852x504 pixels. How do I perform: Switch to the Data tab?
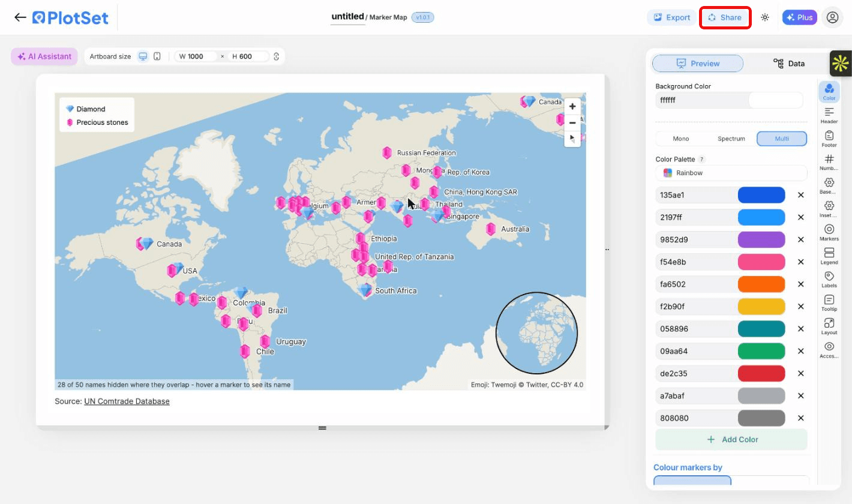[x=789, y=64]
